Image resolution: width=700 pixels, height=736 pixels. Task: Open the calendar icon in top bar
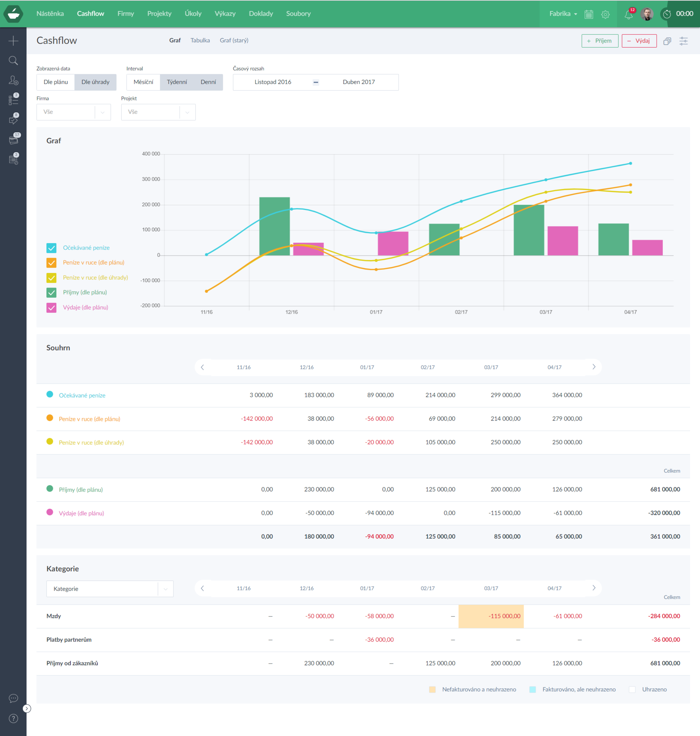pyautogui.click(x=589, y=15)
